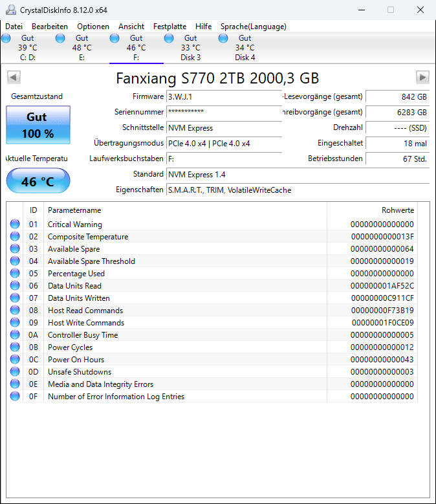Select the Power Cycles parameter name
Viewport: 436px width, 504px height.
tap(70, 347)
